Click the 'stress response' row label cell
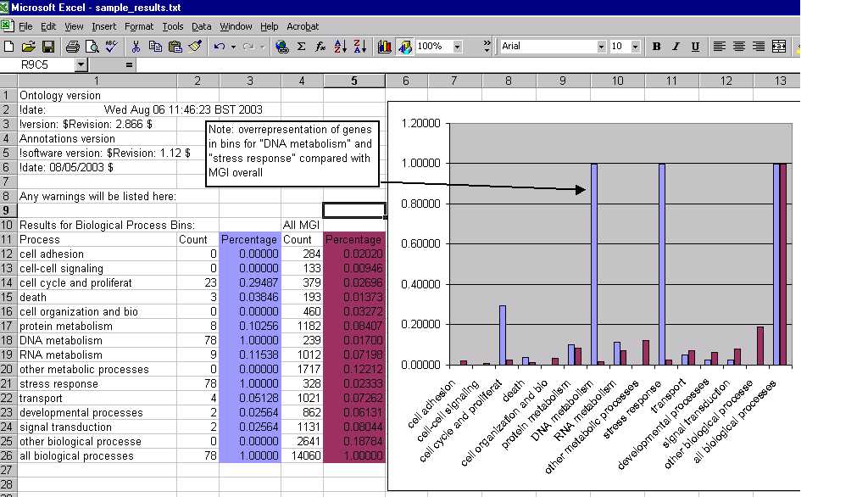868x497 pixels. [97, 383]
